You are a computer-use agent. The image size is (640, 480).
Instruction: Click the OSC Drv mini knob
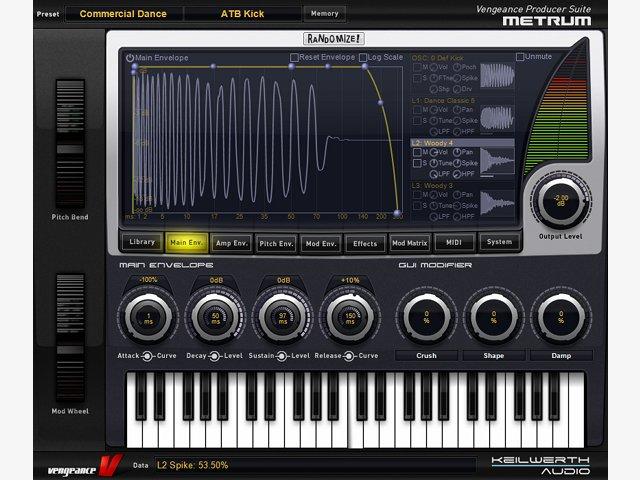tap(457, 89)
